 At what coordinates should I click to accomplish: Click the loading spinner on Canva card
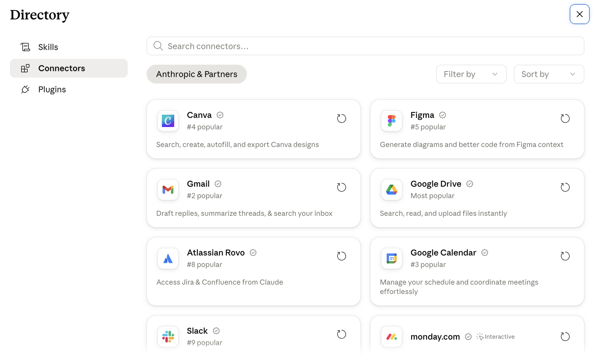341,118
